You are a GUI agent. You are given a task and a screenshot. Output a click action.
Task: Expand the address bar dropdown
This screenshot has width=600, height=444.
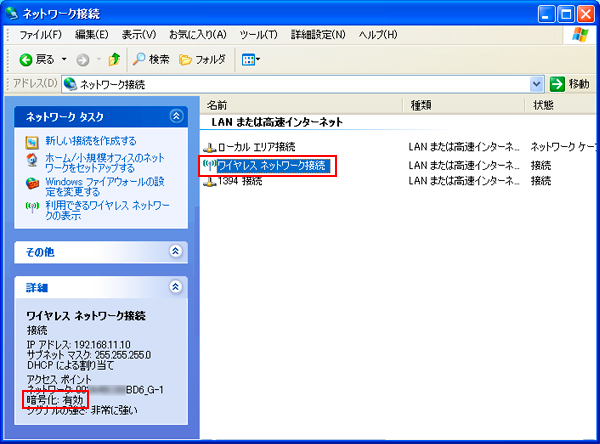click(x=536, y=84)
